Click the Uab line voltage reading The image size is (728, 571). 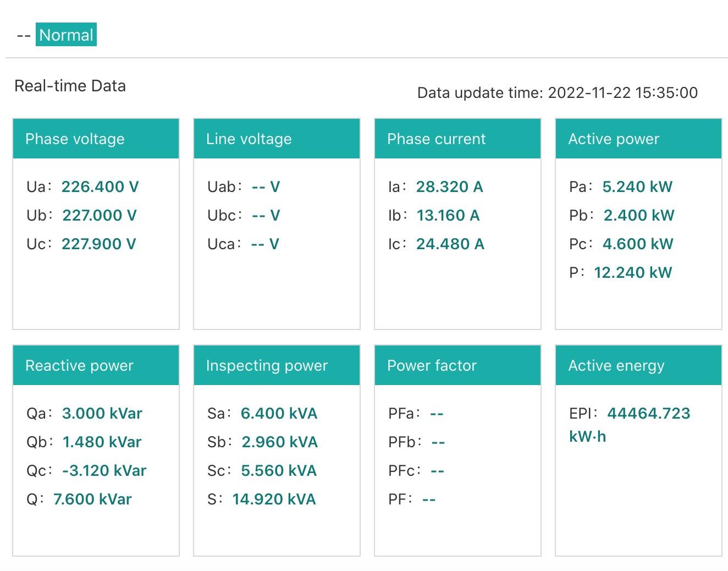(x=266, y=187)
